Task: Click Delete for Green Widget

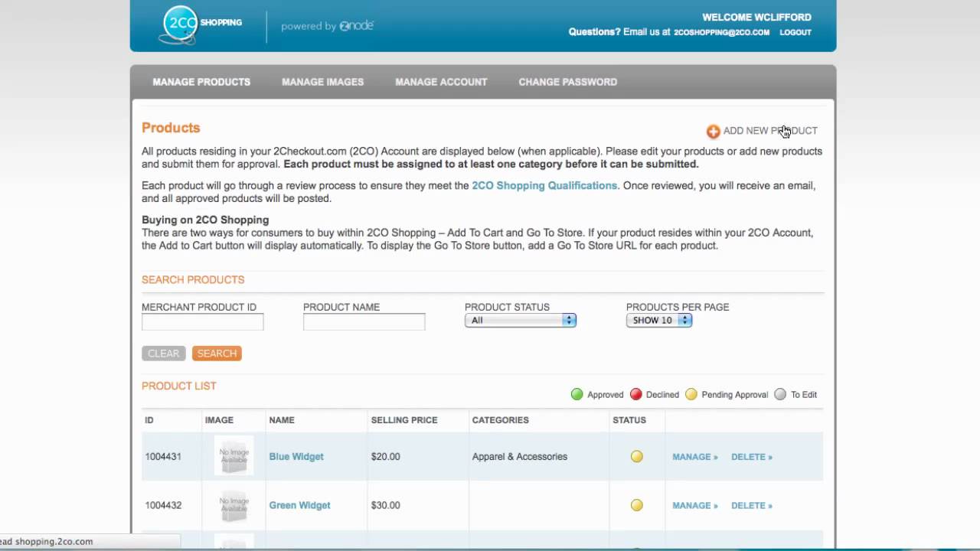Action: pos(752,505)
